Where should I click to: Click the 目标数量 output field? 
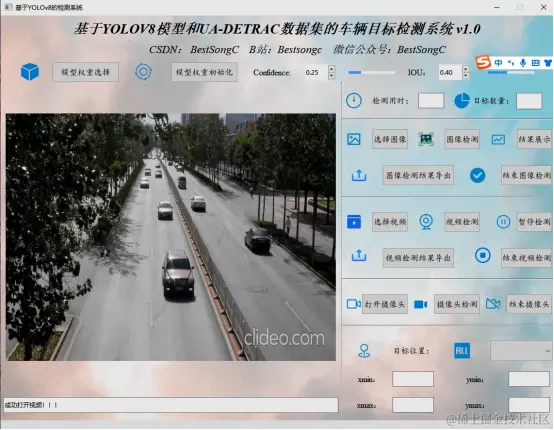pos(529,101)
